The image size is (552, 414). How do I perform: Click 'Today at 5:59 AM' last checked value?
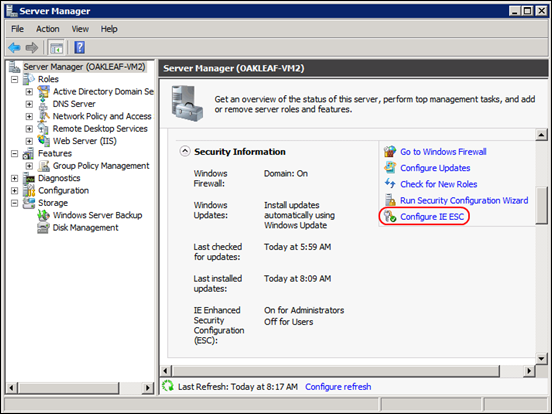(x=297, y=247)
